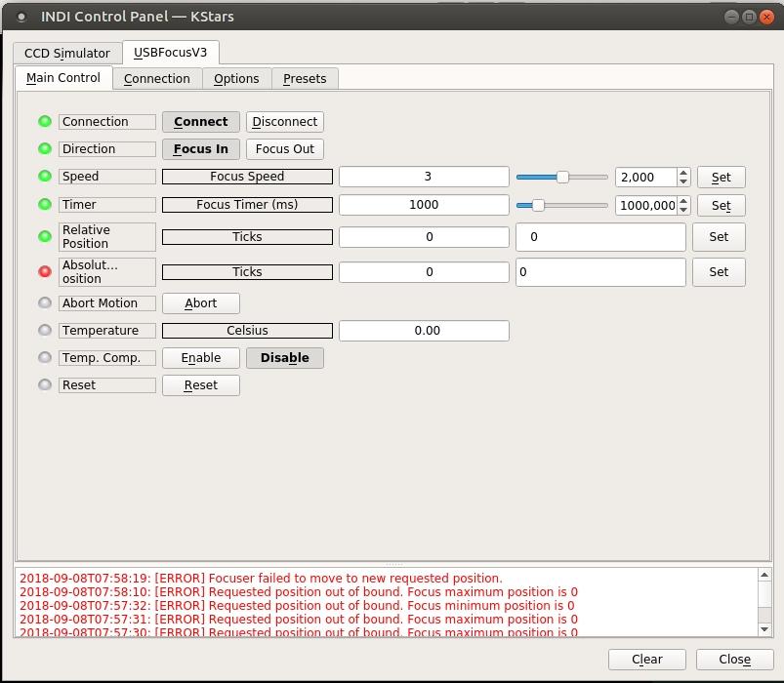Viewport: 784px width, 683px height.
Task: Abort the focuser motion
Action: pyautogui.click(x=200, y=303)
